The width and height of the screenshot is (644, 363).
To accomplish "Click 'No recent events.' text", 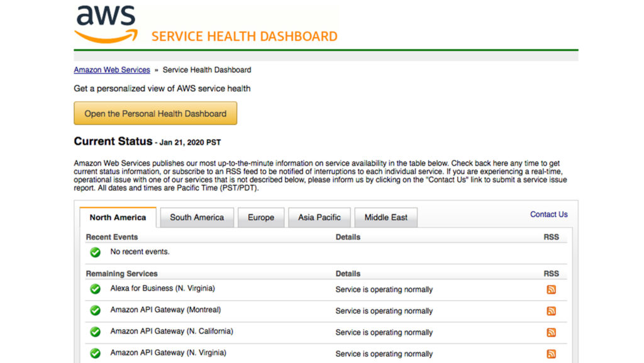I will [x=140, y=252].
